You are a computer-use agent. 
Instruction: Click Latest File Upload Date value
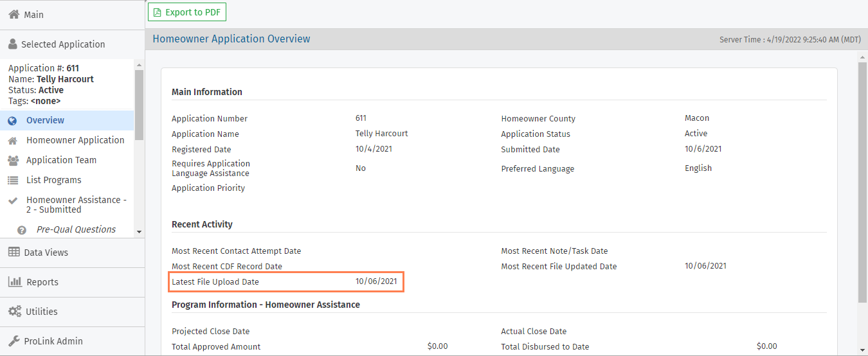click(x=376, y=281)
